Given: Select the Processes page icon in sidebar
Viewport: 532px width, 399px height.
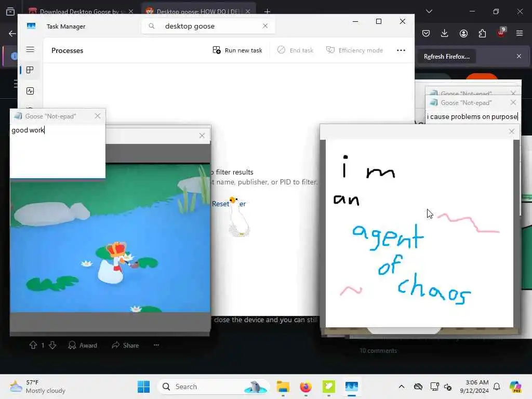Looking at the screenshot, I should pos(30,70).
